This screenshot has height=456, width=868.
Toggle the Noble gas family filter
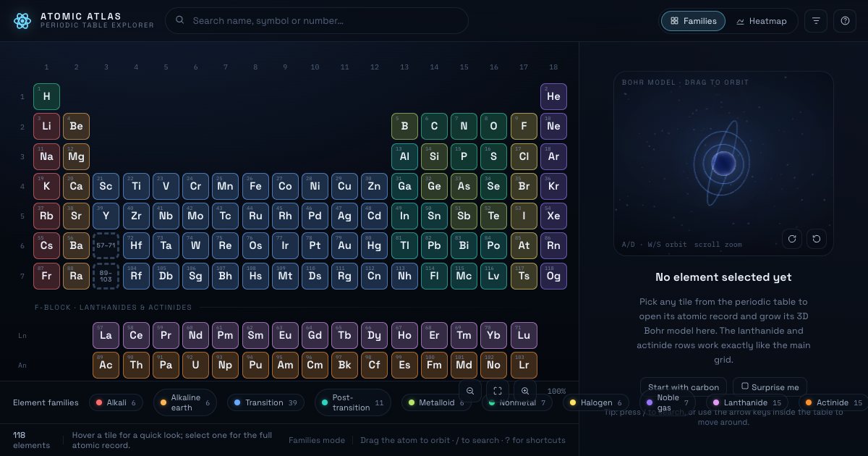point(668,402)
